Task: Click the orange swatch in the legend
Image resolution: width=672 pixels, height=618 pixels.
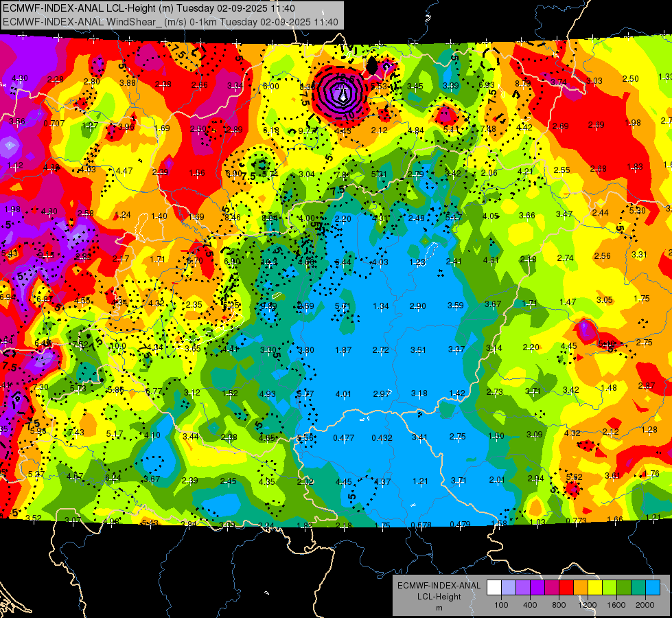Action: [581, 588]
